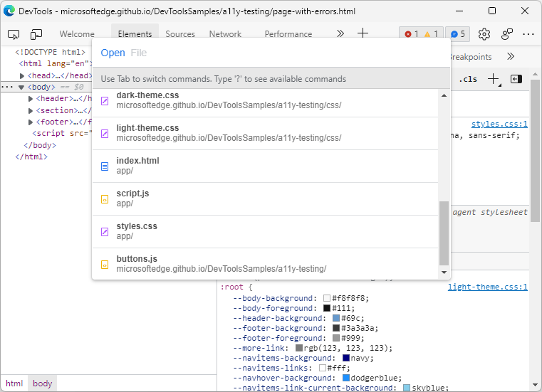Click the script icon beside buttons.js
This screenshot has width=542, height=392.
105,265
